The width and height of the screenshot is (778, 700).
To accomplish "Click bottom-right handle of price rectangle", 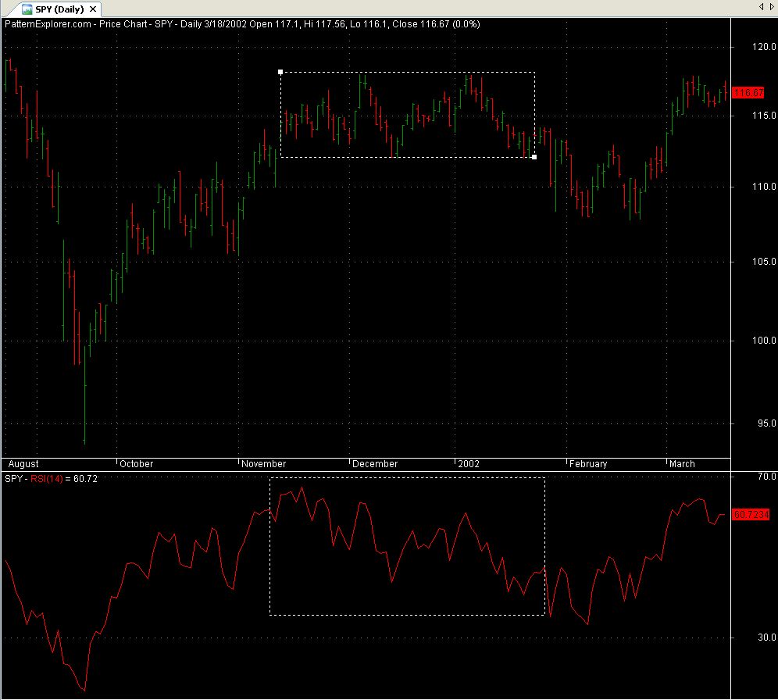I will 534,157.
